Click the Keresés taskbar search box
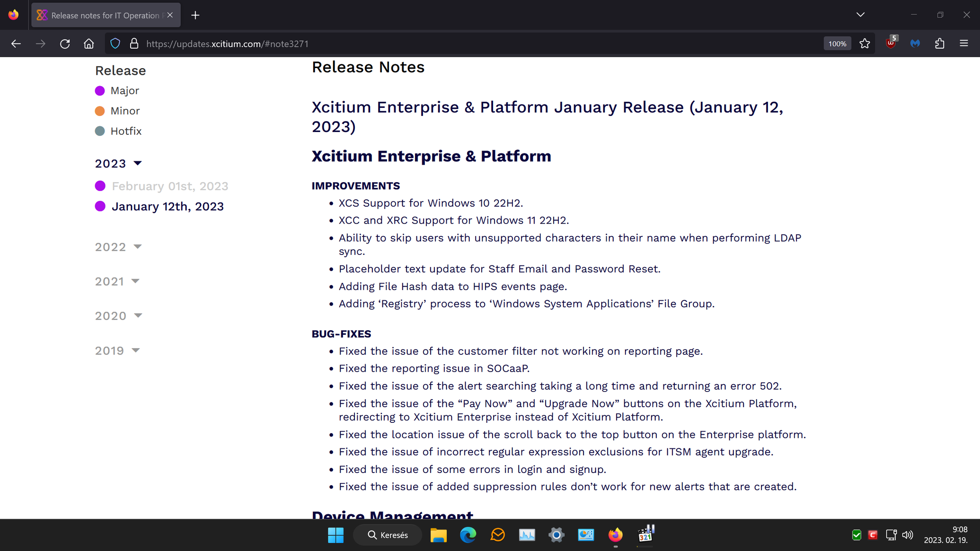980x551 pixels. click(x=388, y=535)
